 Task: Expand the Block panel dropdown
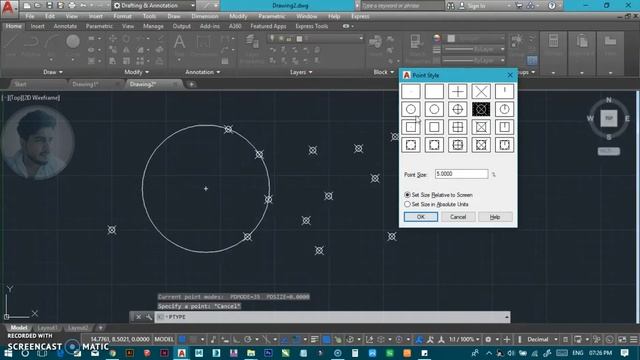tap(384, 72)
